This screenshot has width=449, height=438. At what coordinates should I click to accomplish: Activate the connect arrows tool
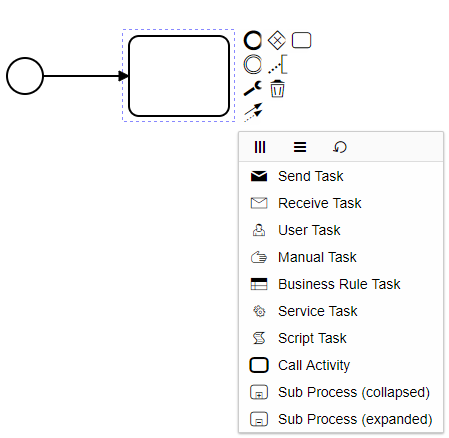pos(253,112)
